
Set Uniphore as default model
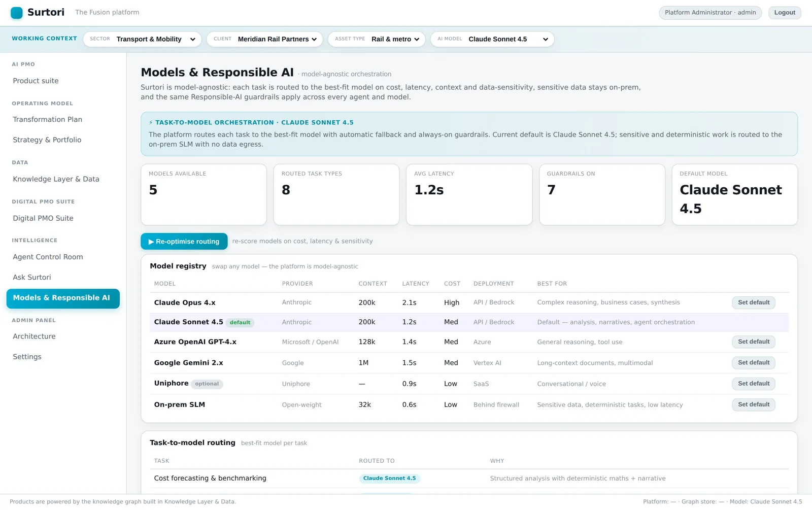tap(753, 384)
